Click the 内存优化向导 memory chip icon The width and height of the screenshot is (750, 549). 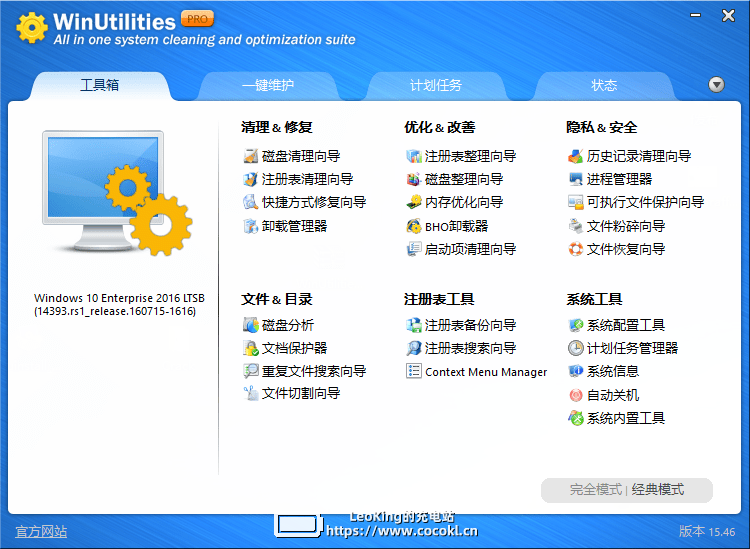[x=414, y=202]
